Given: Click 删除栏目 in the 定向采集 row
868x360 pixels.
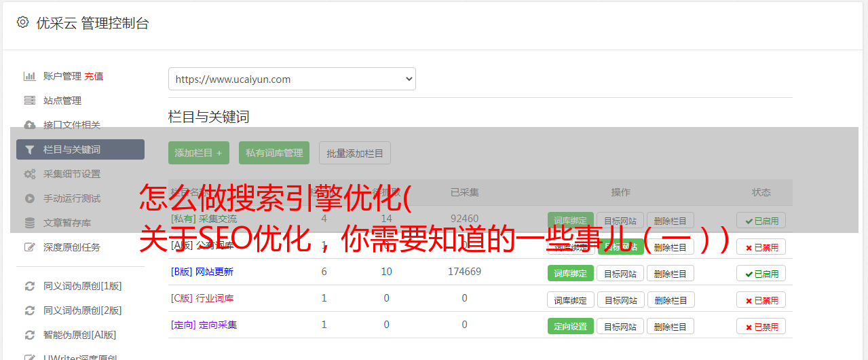Looking at the screenshot, I should (x=671, y=326).
